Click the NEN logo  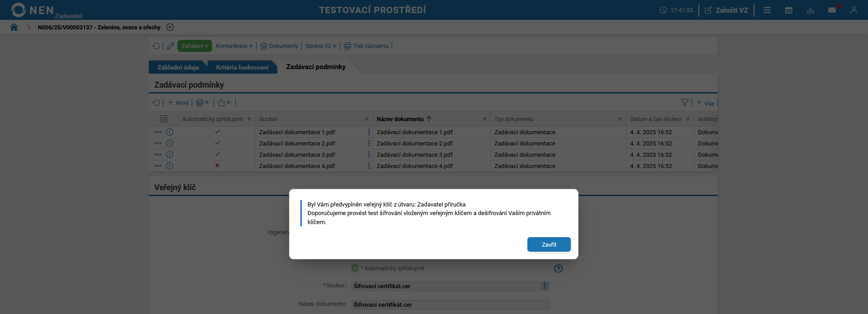pyautogui.click(x=33, y=10)
